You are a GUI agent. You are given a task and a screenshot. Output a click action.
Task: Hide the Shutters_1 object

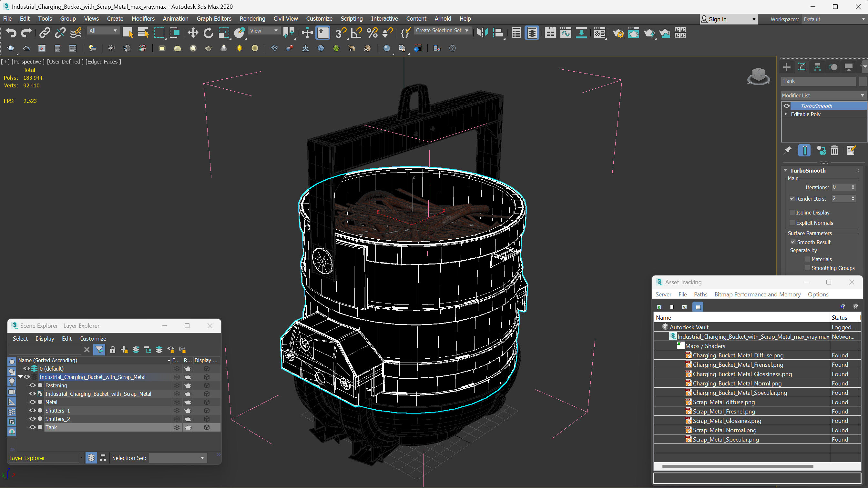click(33, 411)
